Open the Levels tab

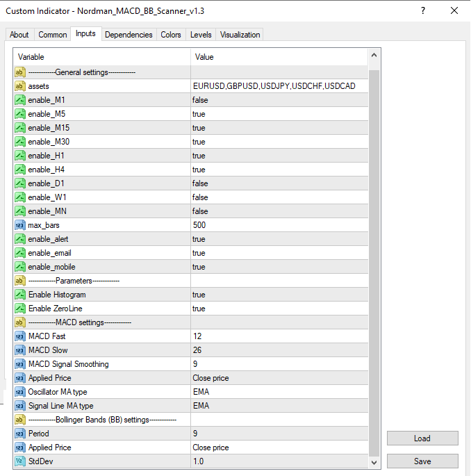201,35
